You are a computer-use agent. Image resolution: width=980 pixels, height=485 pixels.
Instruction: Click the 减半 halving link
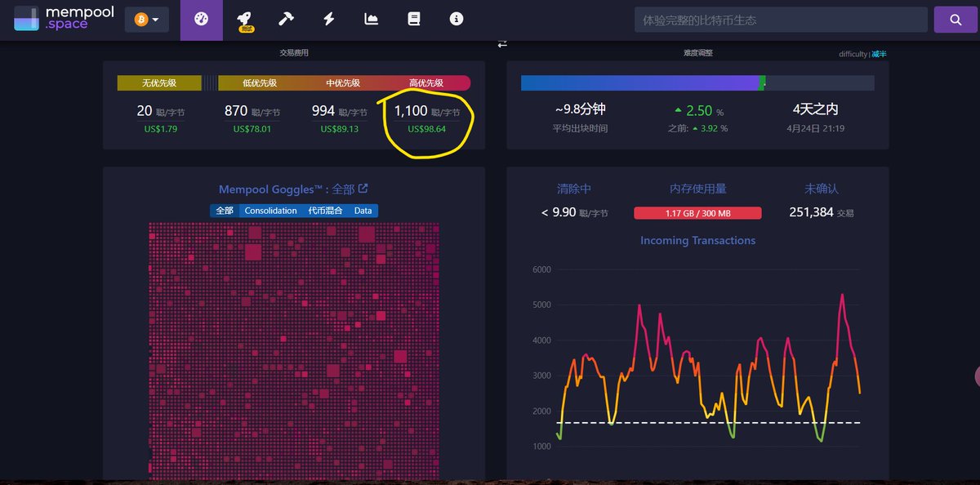click(879, 54)
